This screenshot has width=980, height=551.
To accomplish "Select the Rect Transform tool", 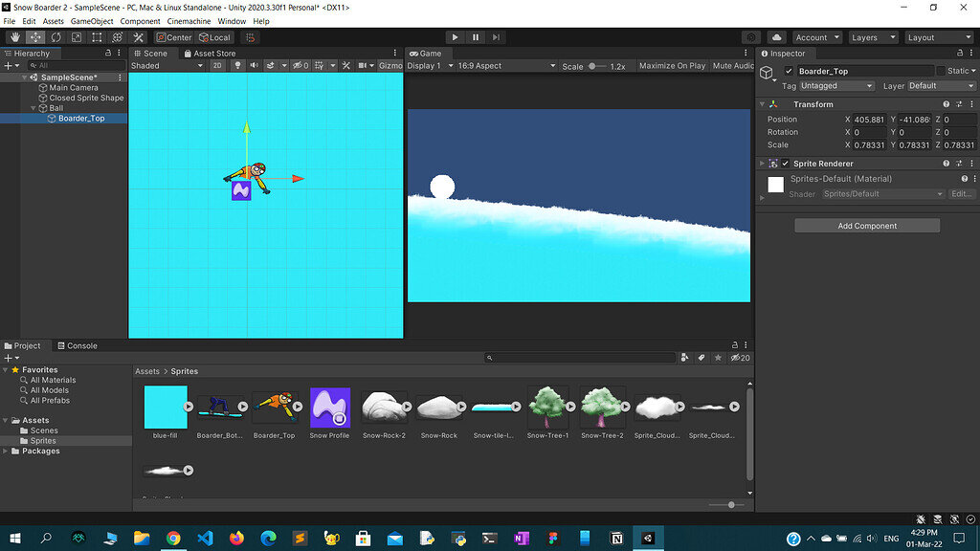I will (x=97, y=37).
